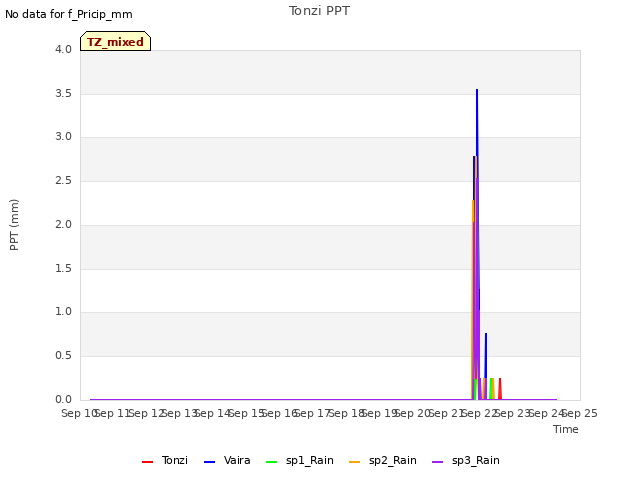Click the orange sp2_Rain legend swatch
The width and height of the screenshot is (640, 480).
(355, 462)
